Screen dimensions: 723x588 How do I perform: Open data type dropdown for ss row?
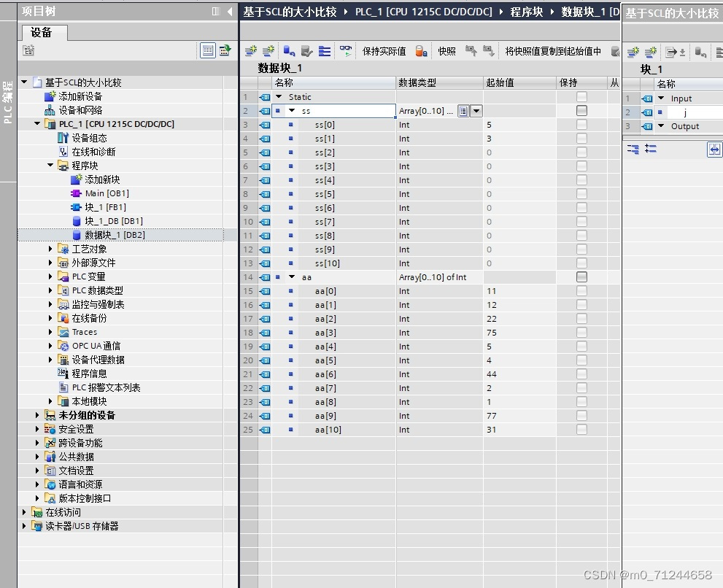[x=477, y=111]
